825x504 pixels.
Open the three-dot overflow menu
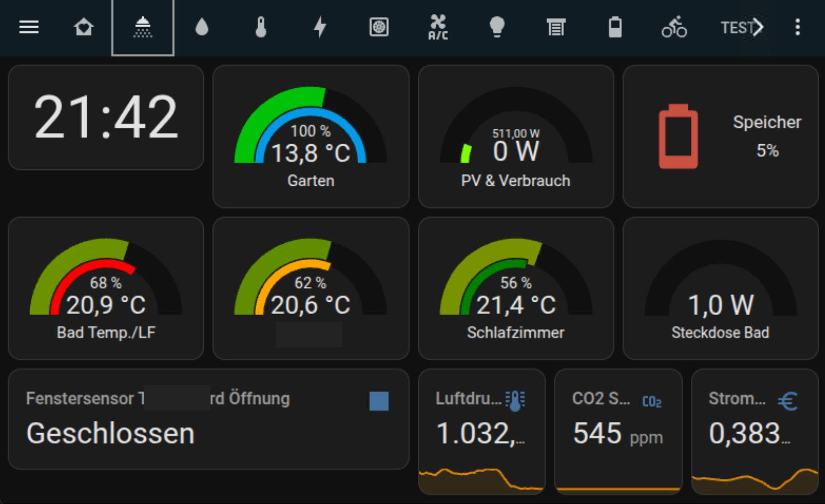(x=797, y=27)
